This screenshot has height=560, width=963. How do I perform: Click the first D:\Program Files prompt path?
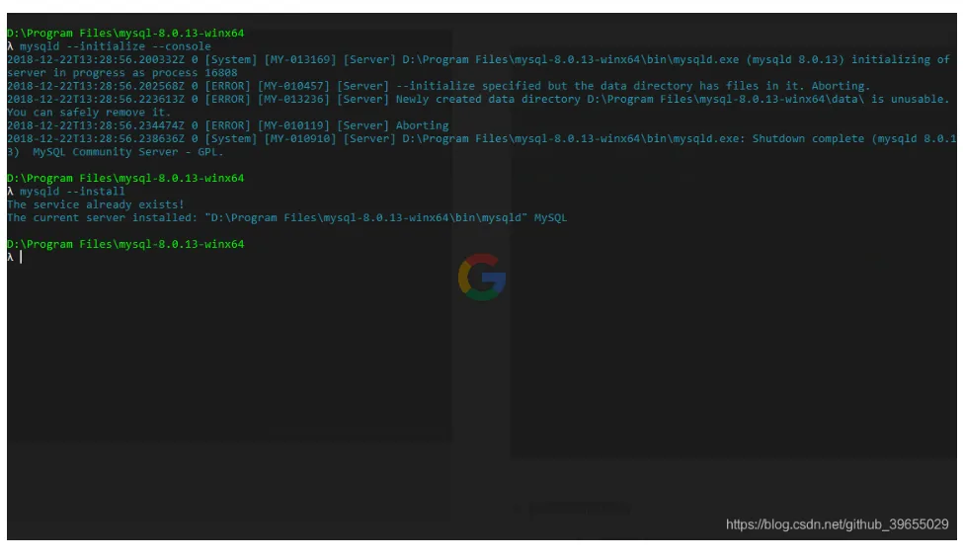point(125,34)
